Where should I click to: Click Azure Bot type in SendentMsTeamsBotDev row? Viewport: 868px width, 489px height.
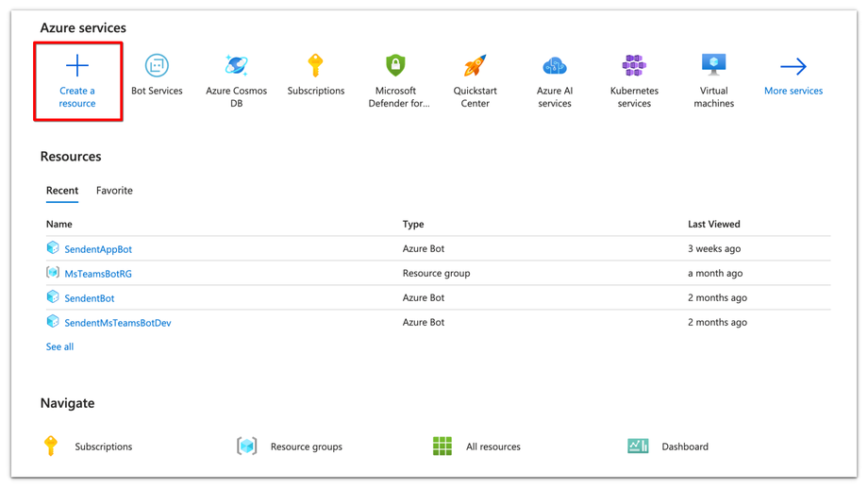pos(424,322)
